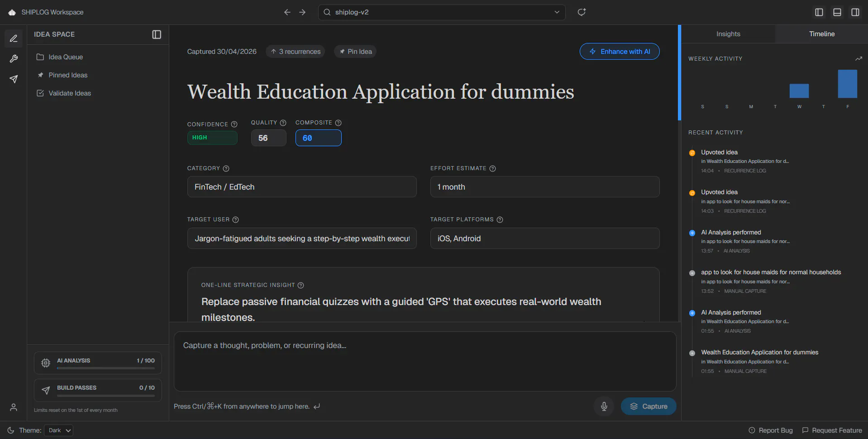Focus the capture thought text box
868x439 pixels.
tap(425, 362)
